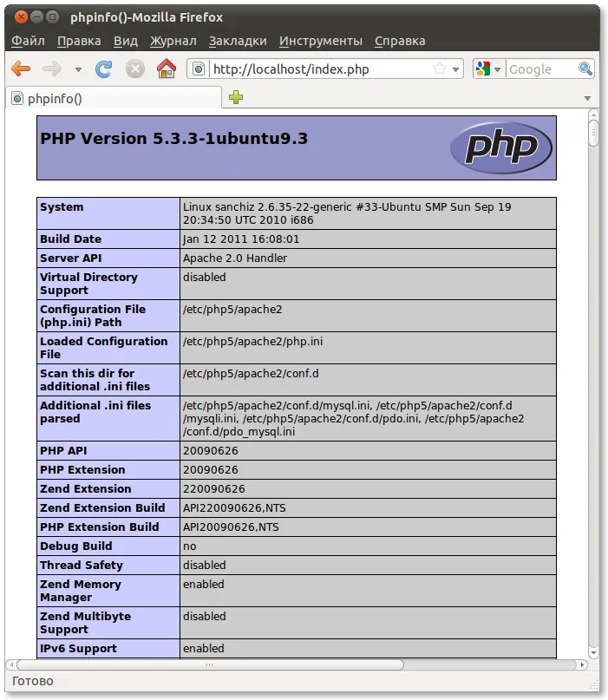Click the API220090626,NTS value
Image resolution: width=608 pixels, height=700 pixels.
coord(234,508)
